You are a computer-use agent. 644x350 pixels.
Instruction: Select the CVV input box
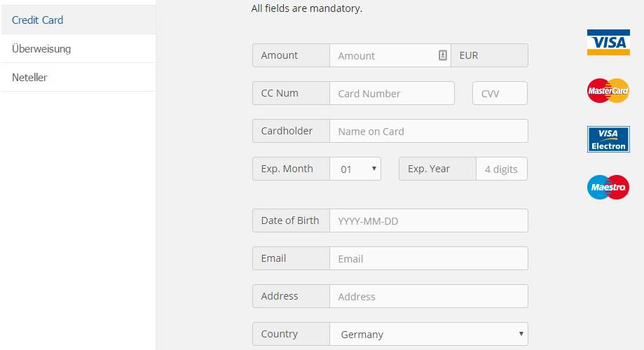500,93
